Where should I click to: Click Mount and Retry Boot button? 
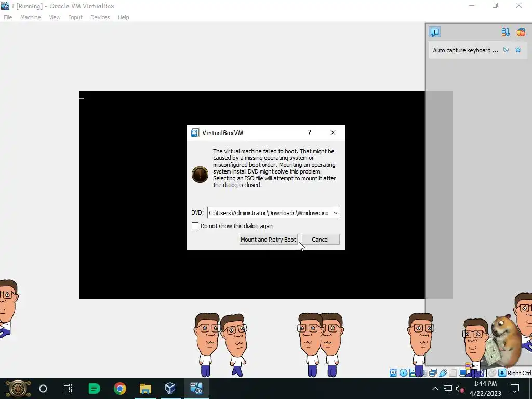click(x=268, y=240)
